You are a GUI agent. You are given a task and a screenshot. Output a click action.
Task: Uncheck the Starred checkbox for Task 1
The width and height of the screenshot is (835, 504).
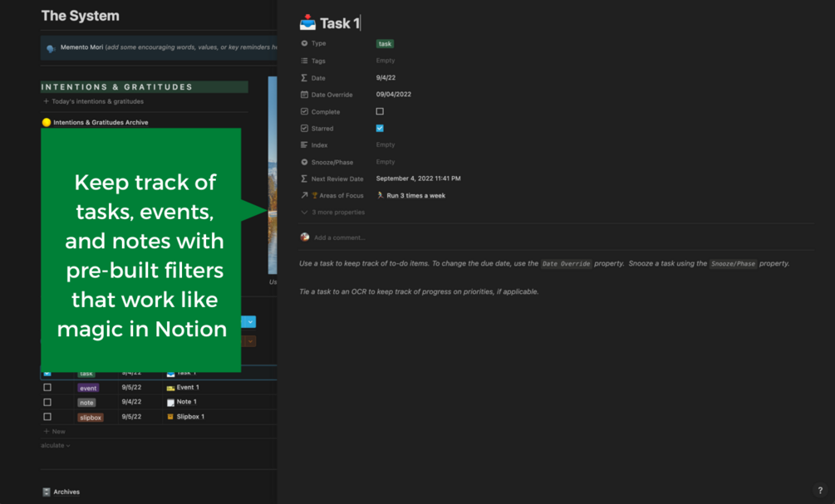pos(380,128)
